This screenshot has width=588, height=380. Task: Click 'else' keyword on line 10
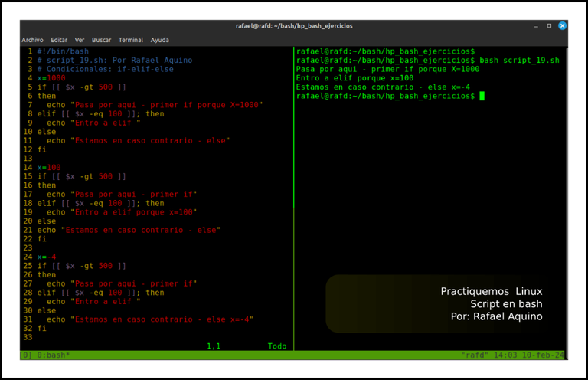47,132
